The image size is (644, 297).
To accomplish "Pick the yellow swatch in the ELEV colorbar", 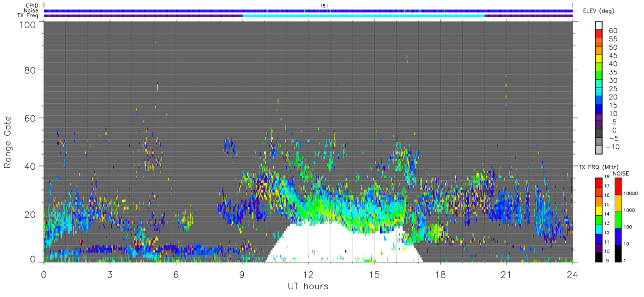I will pos(599,59).
